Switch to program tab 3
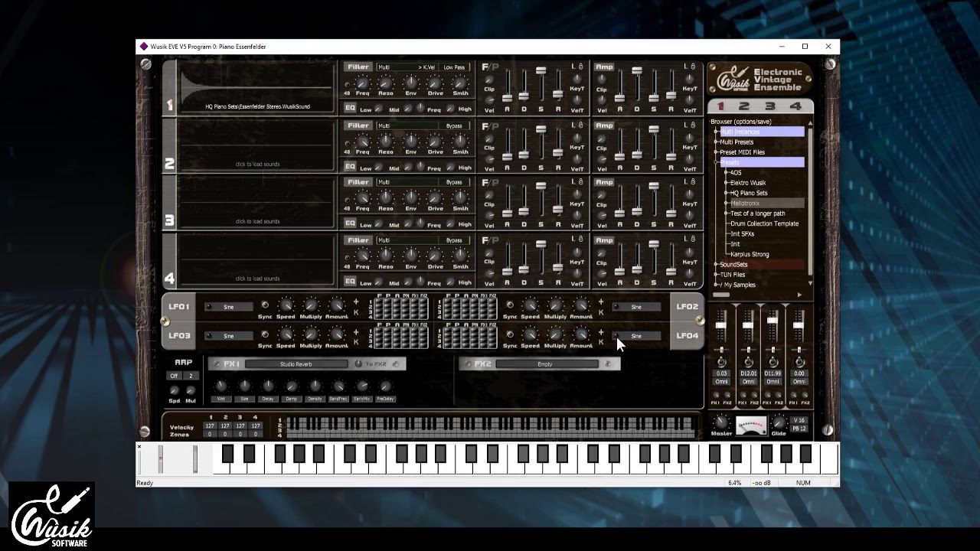Screen dimensions: 980x551 769,106
